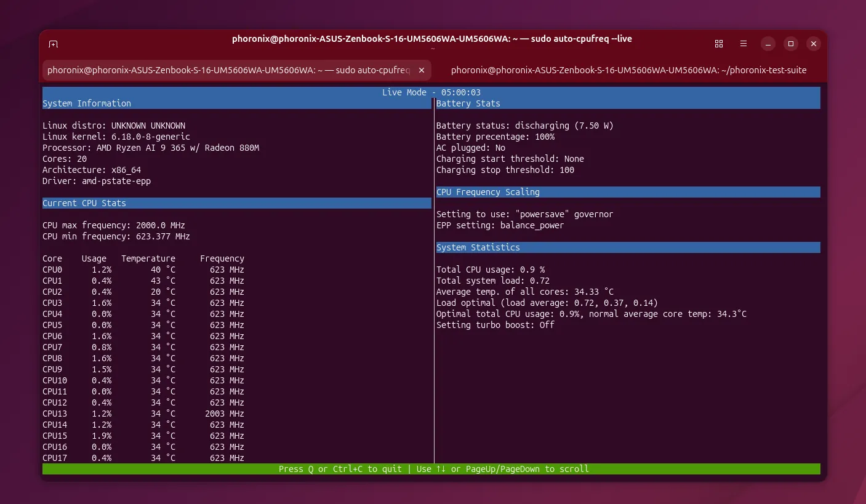The width and height of the screenshot is (866, 504).
Task: Click the Battery Stats section header
Action: pos(468,103)
